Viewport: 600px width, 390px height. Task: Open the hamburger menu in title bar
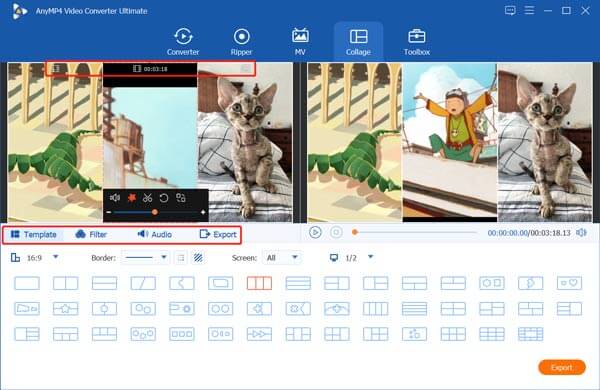pos(529,10)
